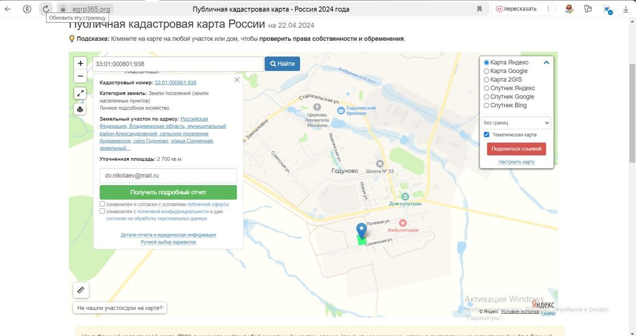Click the Получить подробный отчет button
644x336 pixels.
[x=168, y=192]
